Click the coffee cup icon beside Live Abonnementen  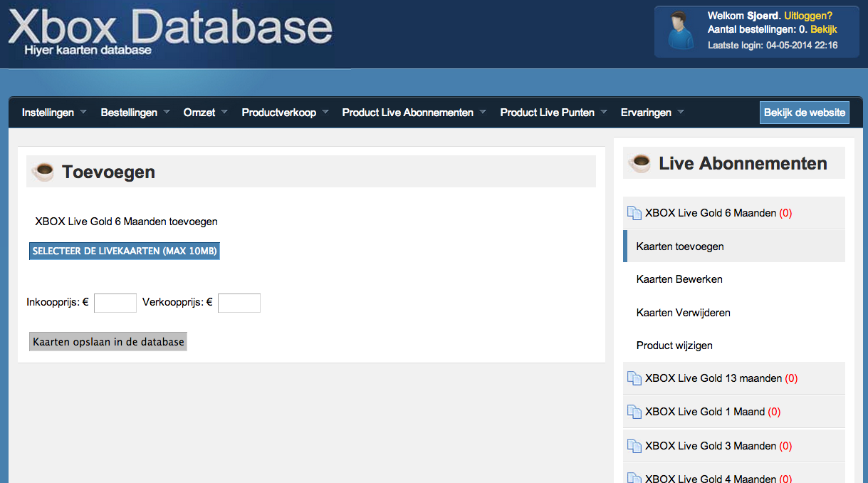[x=639, y=163]
